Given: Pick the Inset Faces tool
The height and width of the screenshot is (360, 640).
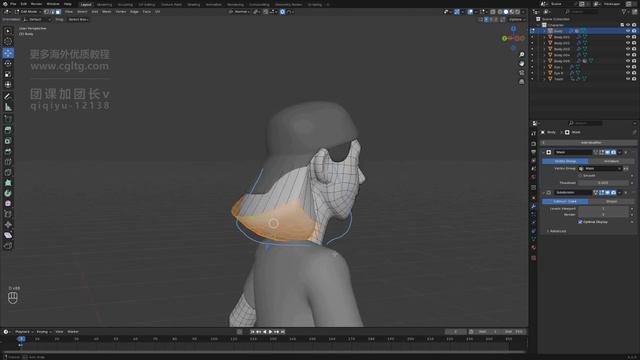Looking at the screenshot, I should (x=8, y=141).
